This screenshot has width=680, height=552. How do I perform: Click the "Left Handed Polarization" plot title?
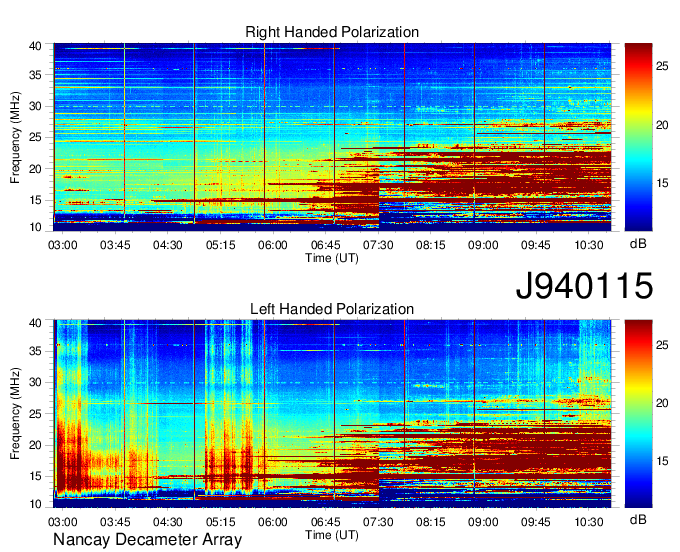click(332, 309)
